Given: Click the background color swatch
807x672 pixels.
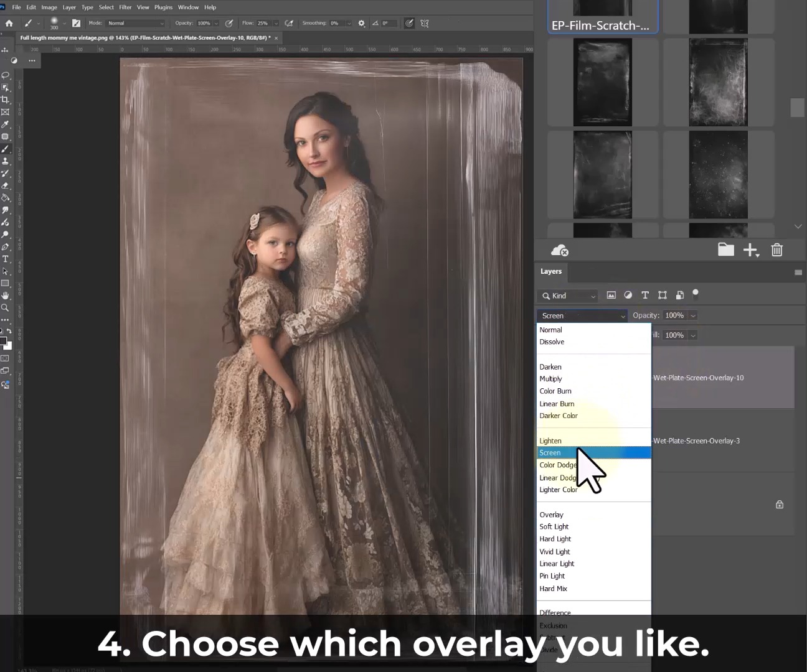Looking at the screenshot, I should click(x=9, y=345).
